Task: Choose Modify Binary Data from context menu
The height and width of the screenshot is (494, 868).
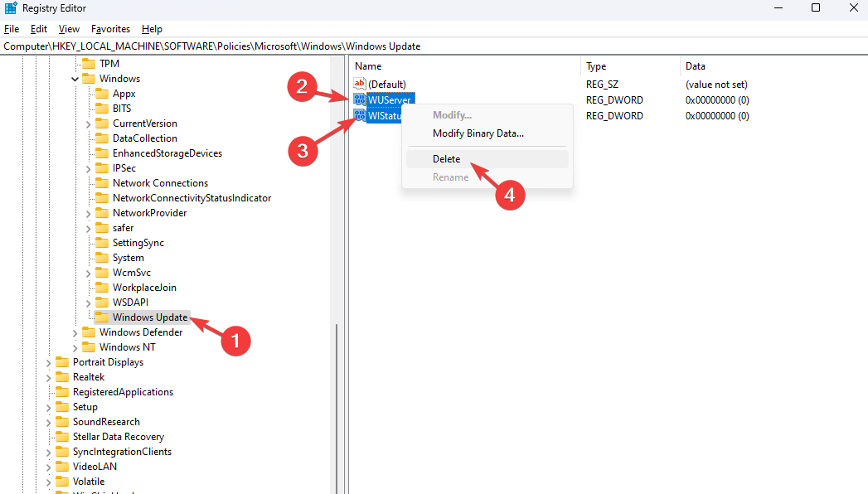Action: pyautogui.click(x=487, y=133)
